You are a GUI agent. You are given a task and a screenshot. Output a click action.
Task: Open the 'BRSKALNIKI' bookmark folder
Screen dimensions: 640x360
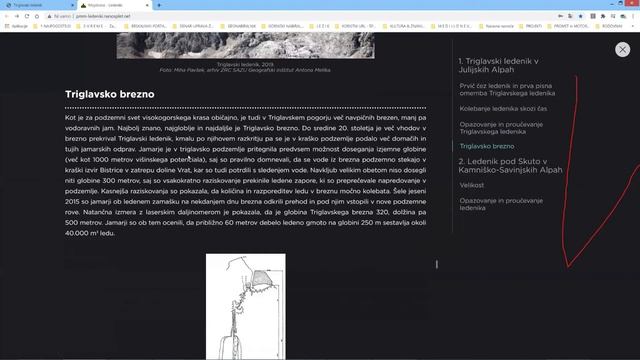coord(145,26)
